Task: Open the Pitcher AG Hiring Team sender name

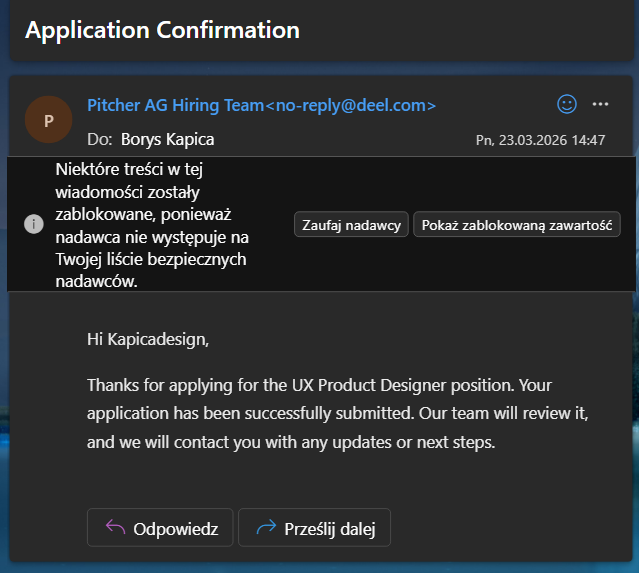Action: [x=175, y=105]
